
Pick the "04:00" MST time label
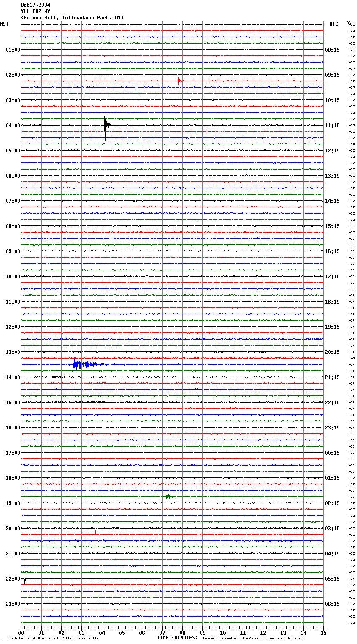point(13,126)
